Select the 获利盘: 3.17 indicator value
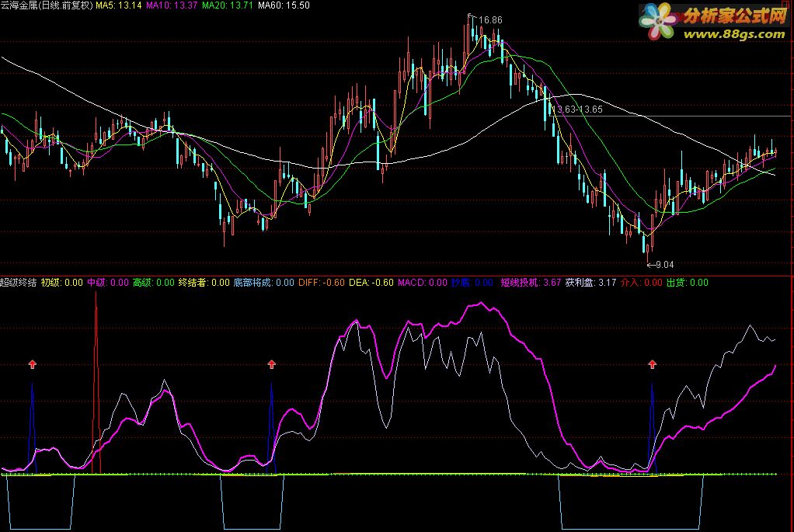 (590, 283)
